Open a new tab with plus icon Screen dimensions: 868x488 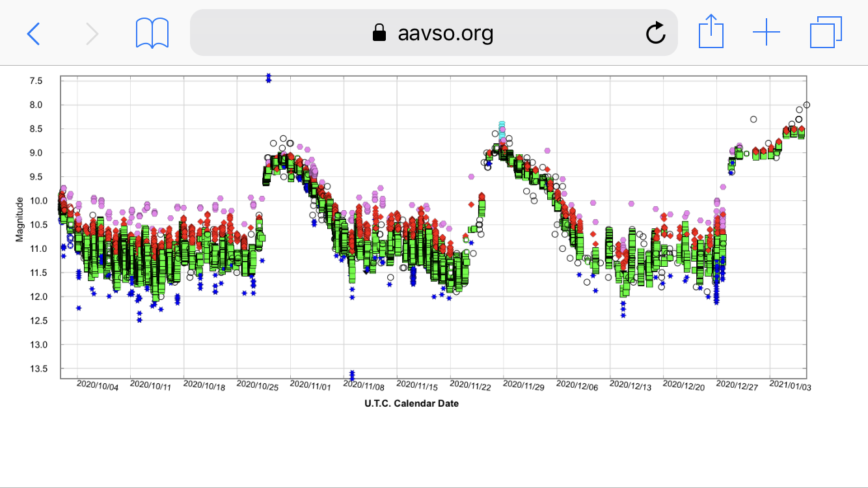click(x=766, y=33)
